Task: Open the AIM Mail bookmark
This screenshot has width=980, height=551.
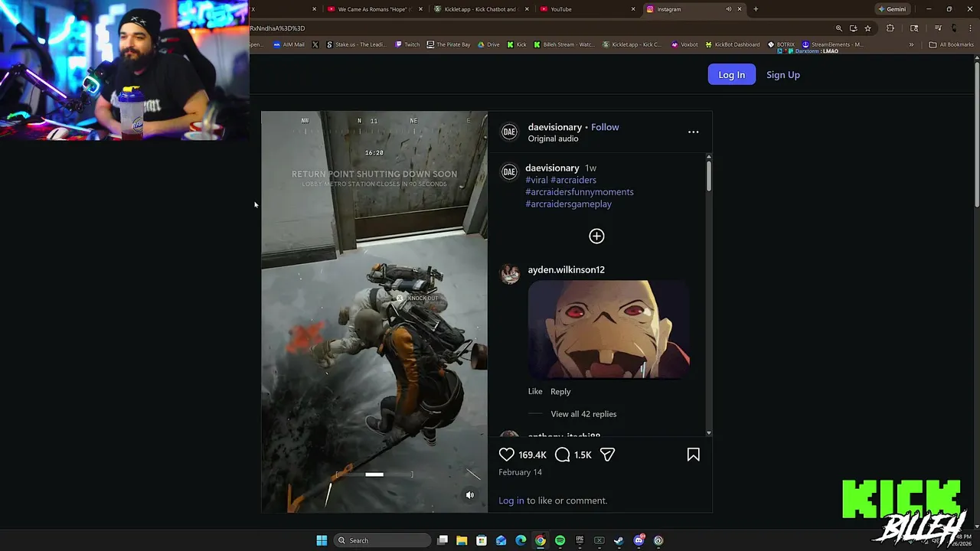Action: tap(289, 44)
